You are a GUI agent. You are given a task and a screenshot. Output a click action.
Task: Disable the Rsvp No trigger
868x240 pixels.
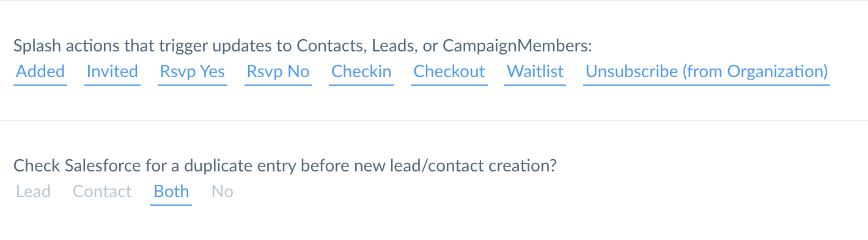278,72
